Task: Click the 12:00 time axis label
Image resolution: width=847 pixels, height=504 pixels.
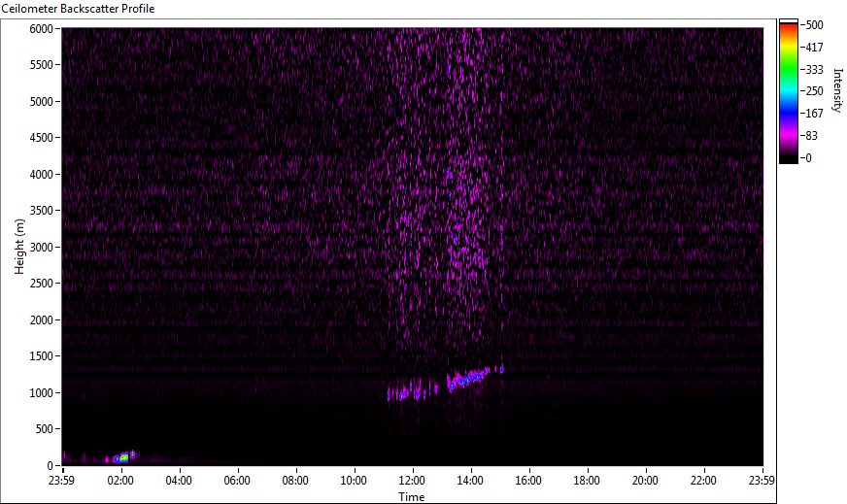Action: tap(412, 481)
